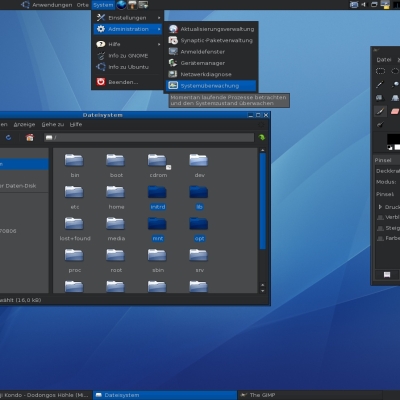Launch the web browser globe icon in panel

(121, 5)
